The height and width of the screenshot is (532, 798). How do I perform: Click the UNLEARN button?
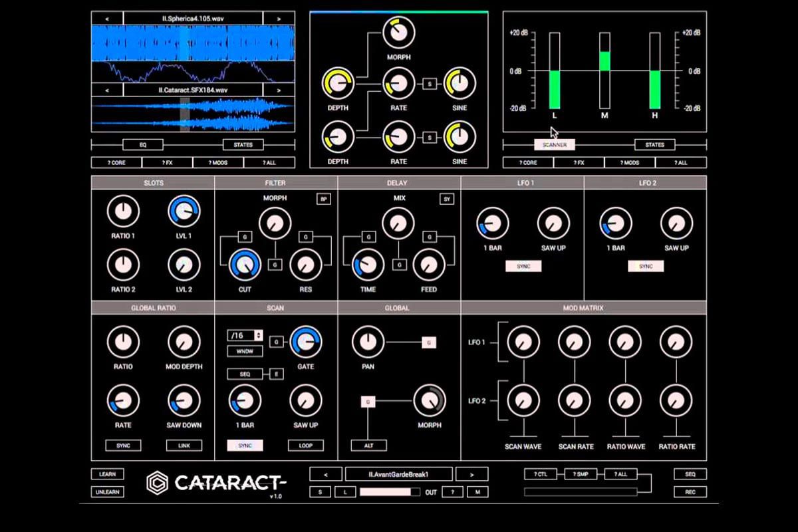point(107,492)
